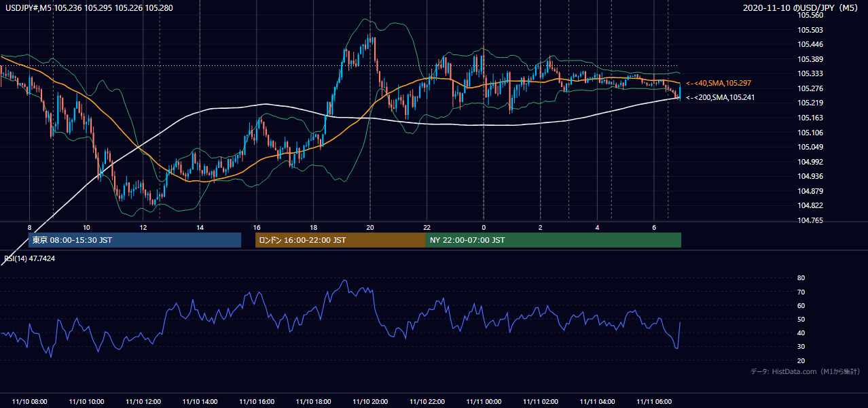
Task: Click RSI scale value 80
Action: coord(801,278)
